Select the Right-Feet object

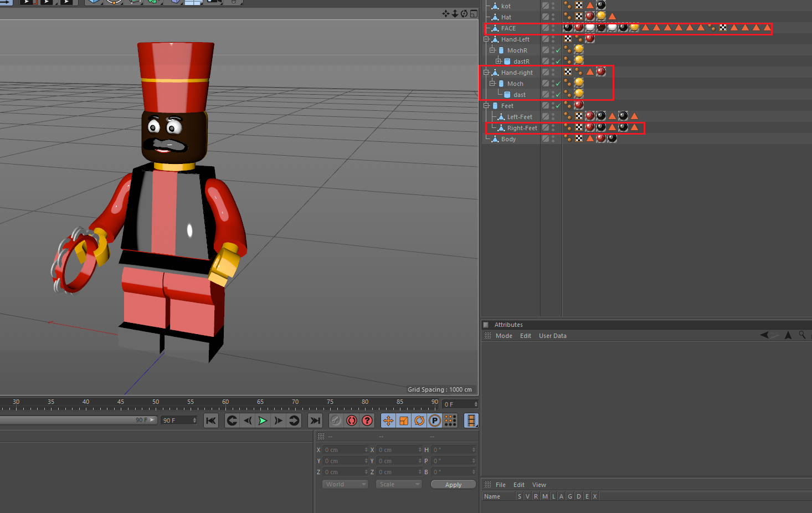[x=522, y=128]
